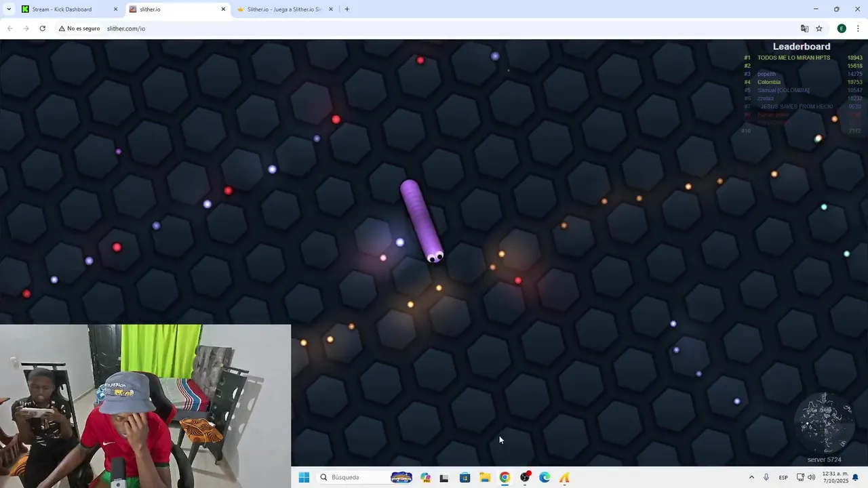
Task: Expand the hidden system tray icons
Action: coord(751,477)
